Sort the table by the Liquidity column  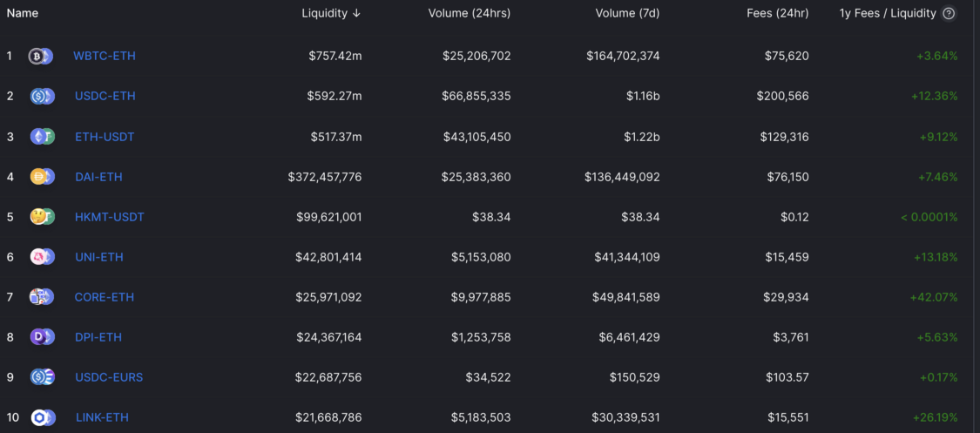(331, 13)
